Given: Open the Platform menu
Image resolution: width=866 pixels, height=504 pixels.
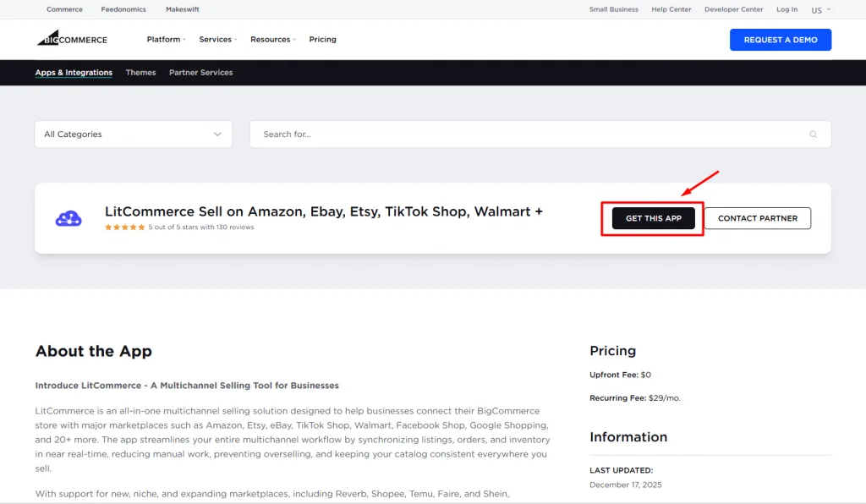Looking at the screenshot, I should pos(165,39).
